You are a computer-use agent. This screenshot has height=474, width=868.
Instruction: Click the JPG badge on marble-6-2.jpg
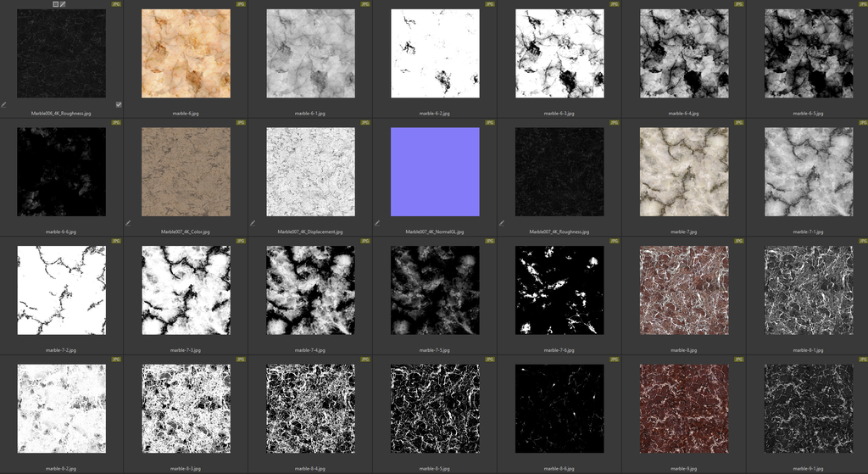point(490,4)
